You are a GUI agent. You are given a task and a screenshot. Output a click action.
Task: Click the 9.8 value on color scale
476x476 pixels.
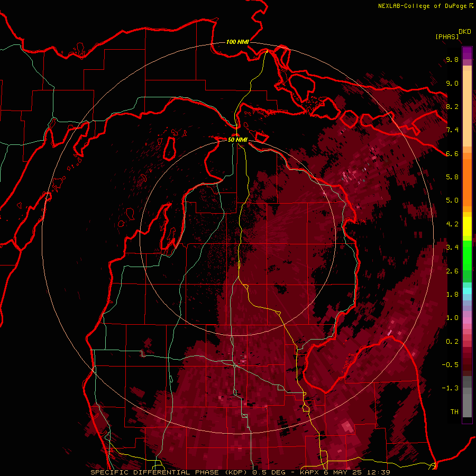[x=452, y=60]
